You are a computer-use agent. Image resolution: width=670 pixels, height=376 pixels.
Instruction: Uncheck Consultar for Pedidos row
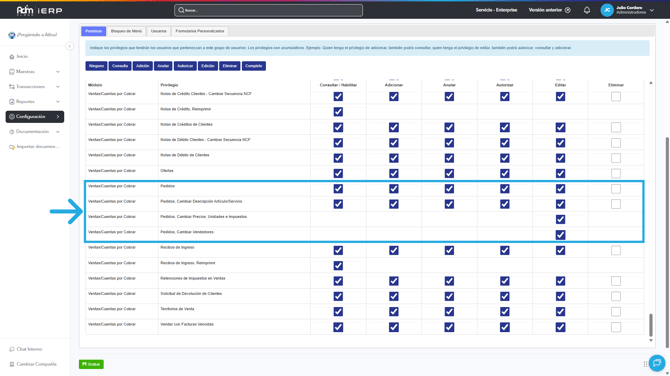[x=338, y=189]
